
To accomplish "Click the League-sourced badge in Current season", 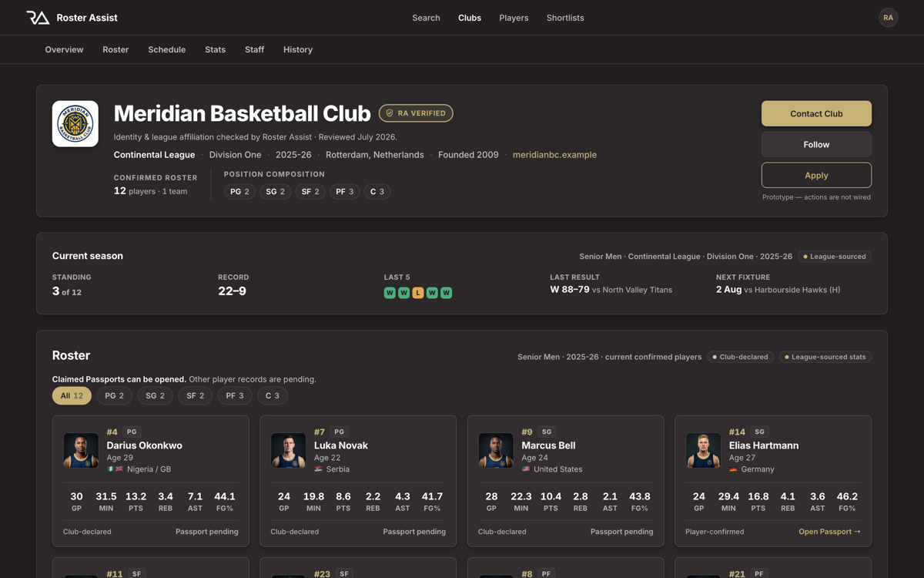I will (x=835, y=257).
